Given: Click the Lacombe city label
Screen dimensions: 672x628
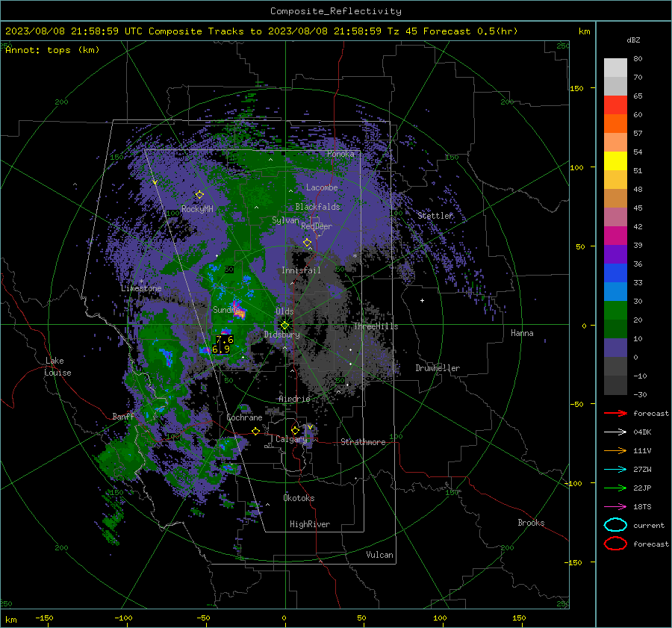Looking at the screenshot, I should [322, 187].
